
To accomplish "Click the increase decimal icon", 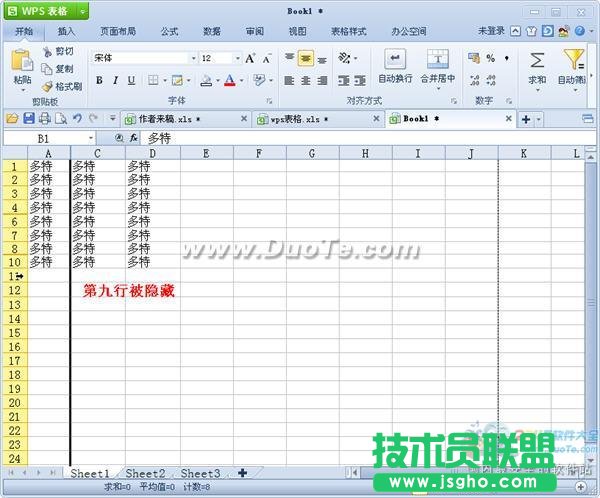I will [474, 80].
